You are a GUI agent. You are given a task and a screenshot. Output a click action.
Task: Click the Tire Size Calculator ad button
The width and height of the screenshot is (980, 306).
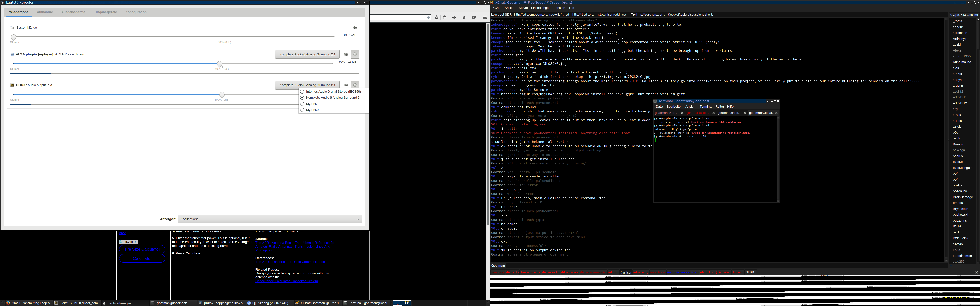[x=142, y=249]
